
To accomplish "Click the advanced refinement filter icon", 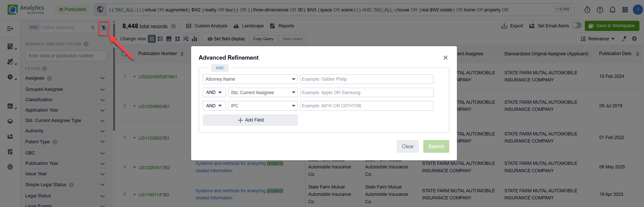I will (104, 28).
